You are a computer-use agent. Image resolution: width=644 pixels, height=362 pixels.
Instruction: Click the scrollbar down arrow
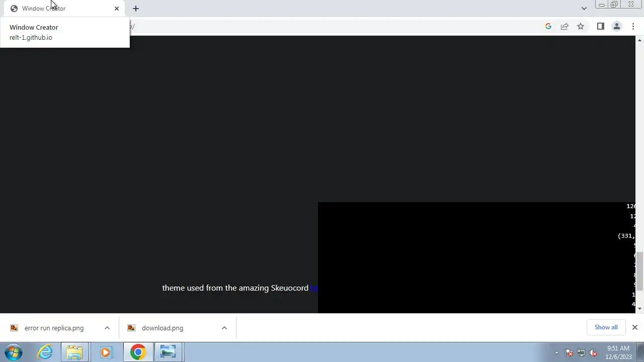[x=640, y=309]
